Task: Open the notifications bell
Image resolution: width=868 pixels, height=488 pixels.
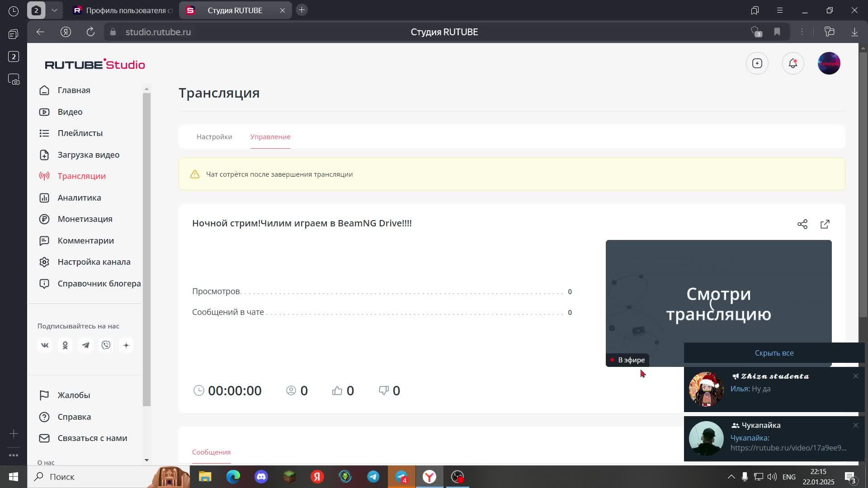Action: point(793,64)
